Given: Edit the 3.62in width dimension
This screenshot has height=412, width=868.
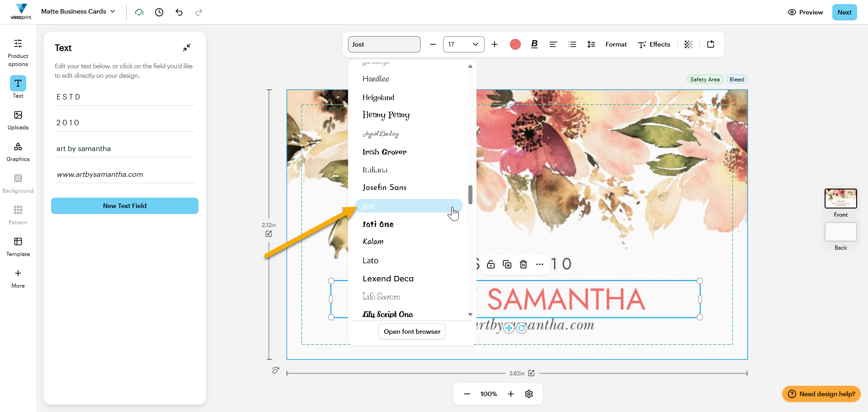Looking at the screenshot, I should pyautogui.click(x=532, y=373).
